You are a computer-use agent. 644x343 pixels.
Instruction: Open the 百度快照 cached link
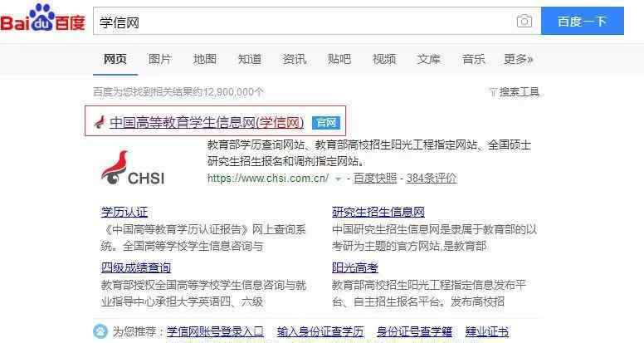[375, 179]
